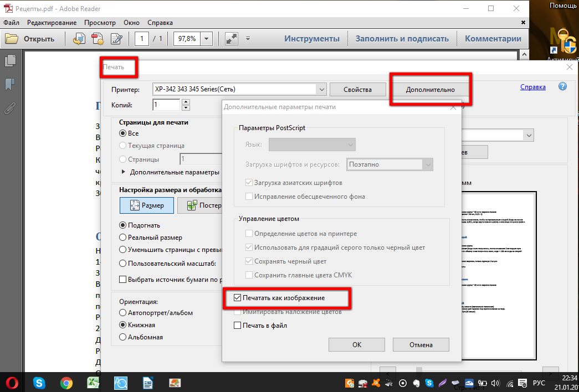Viewport: 579px width, 392px height.
Task: Click the page number field in toolbar
Action: pyautogui.click(x=141, y=39)
